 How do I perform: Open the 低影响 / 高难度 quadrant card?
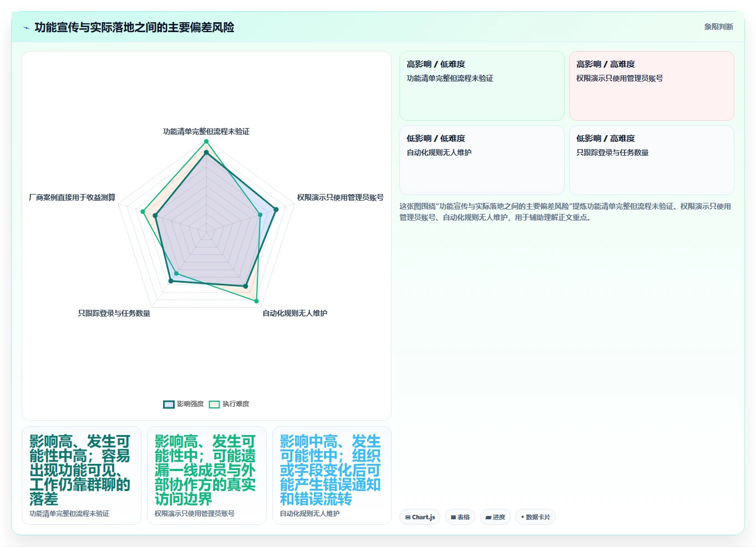click(x=651, y=160)
